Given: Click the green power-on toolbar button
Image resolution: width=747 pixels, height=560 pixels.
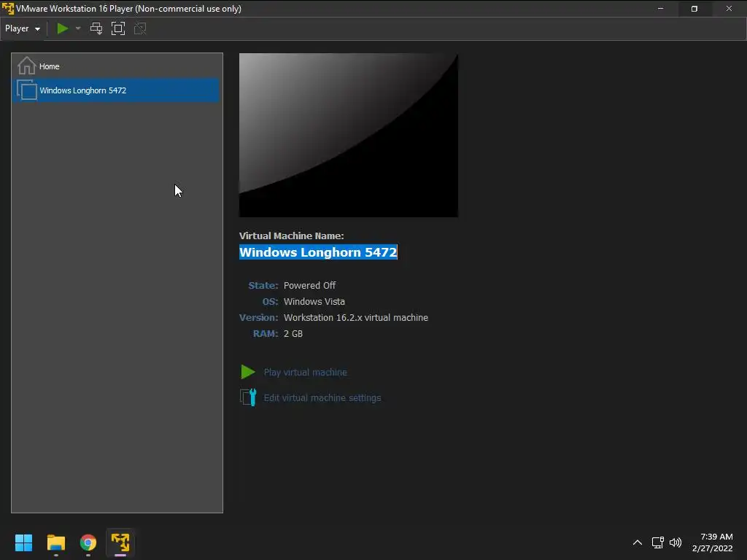Looking at the screenshot, I should tap(63, 28).
